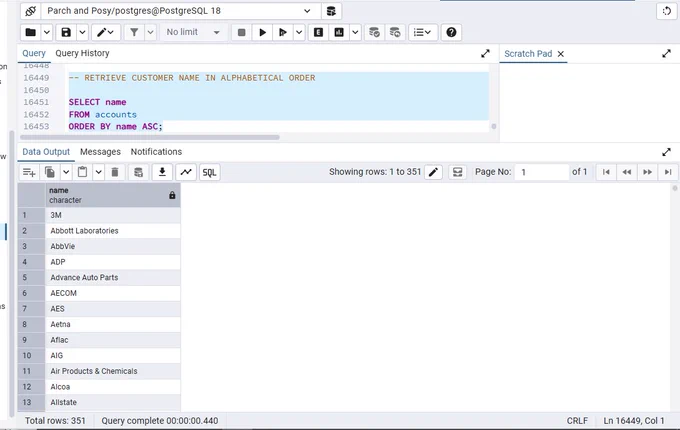
Task: Open the Edit pencil dropdown
Action: [105, 32]
